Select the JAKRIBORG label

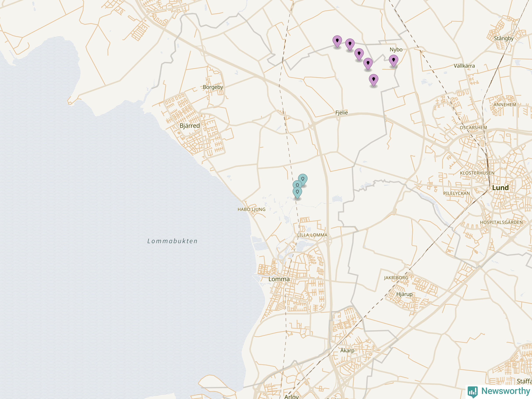coord(396,278)
